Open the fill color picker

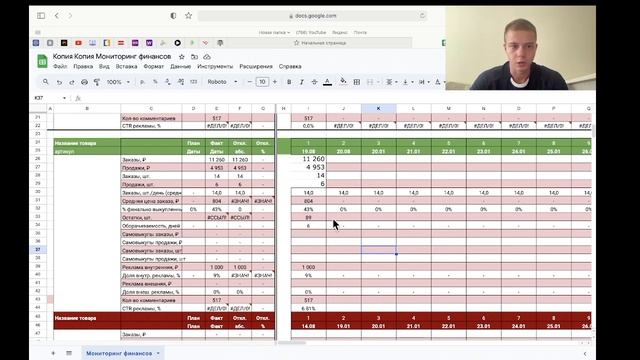tap(343, 82)
